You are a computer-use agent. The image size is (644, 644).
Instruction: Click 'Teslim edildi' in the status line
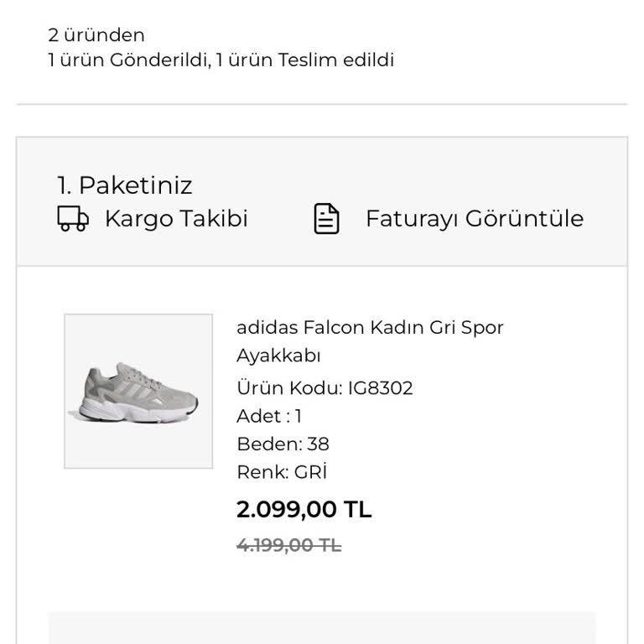click(x=336, y=60)
